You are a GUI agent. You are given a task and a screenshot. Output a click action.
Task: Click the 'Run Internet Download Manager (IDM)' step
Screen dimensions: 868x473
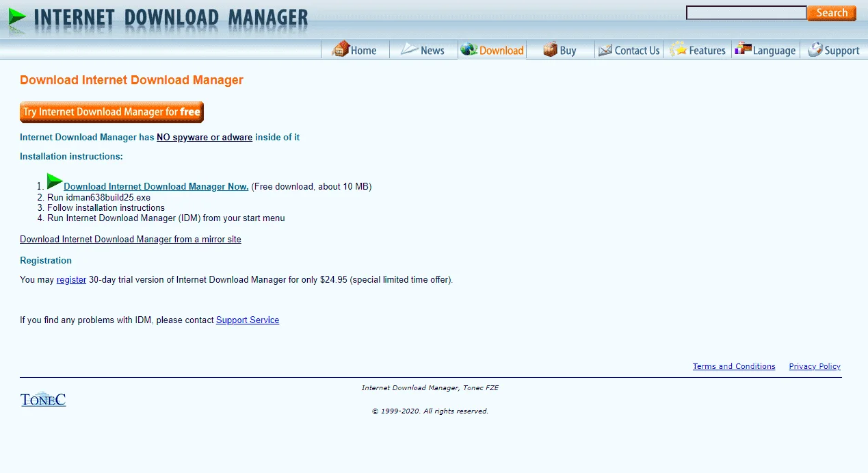(166, 218)
